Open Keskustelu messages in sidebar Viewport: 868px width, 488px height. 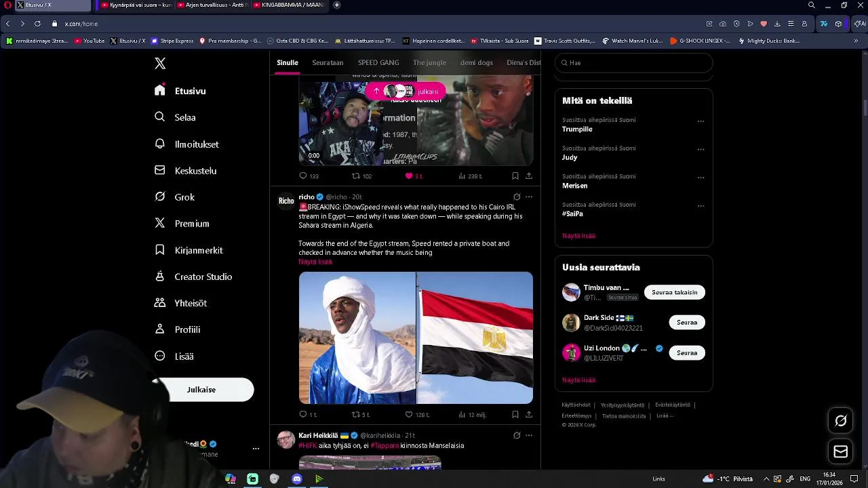pos(185,170)
